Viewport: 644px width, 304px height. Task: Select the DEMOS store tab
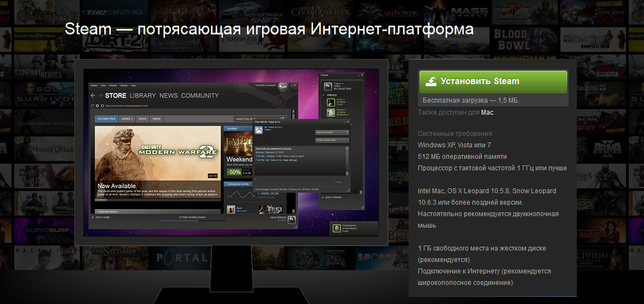pos(143,119)
